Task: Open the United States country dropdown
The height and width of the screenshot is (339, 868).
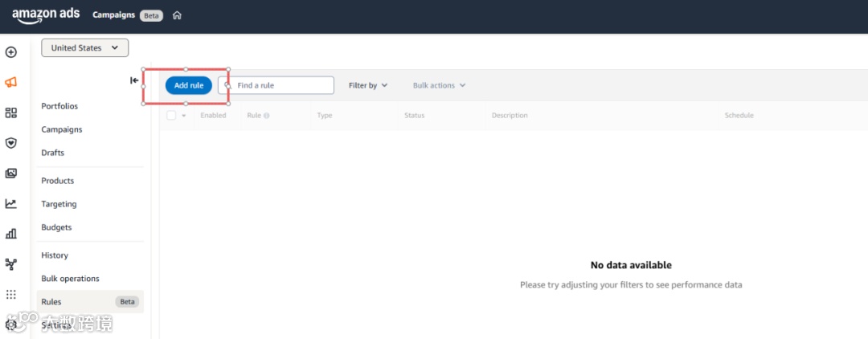Action: click(x=84, y=47)
